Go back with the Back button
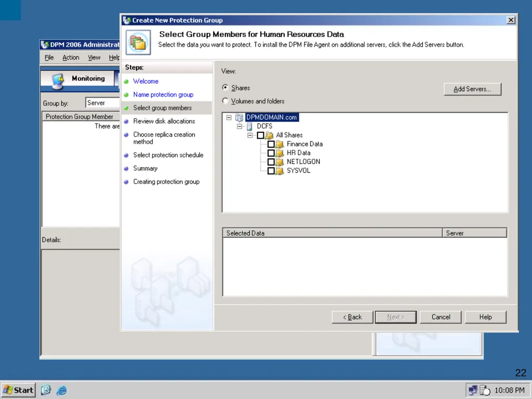Image resolution: width=532 pixels, height=399 pixels. tap(352, 317)
